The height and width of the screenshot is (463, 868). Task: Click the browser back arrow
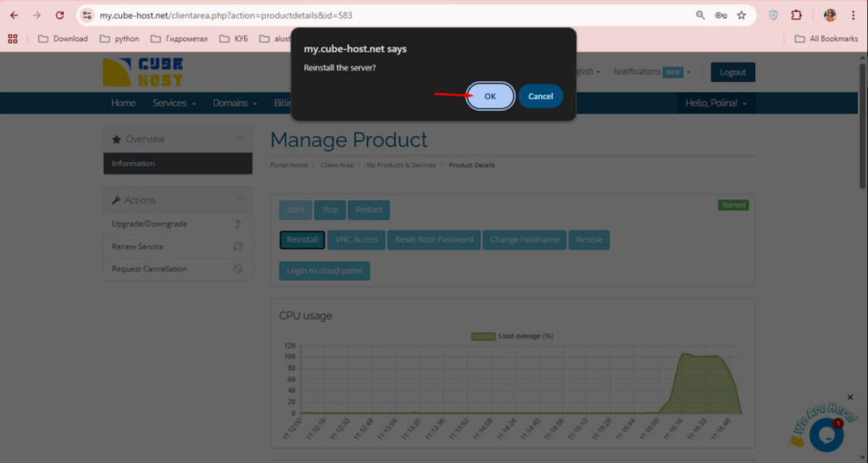tap(14, 15)
